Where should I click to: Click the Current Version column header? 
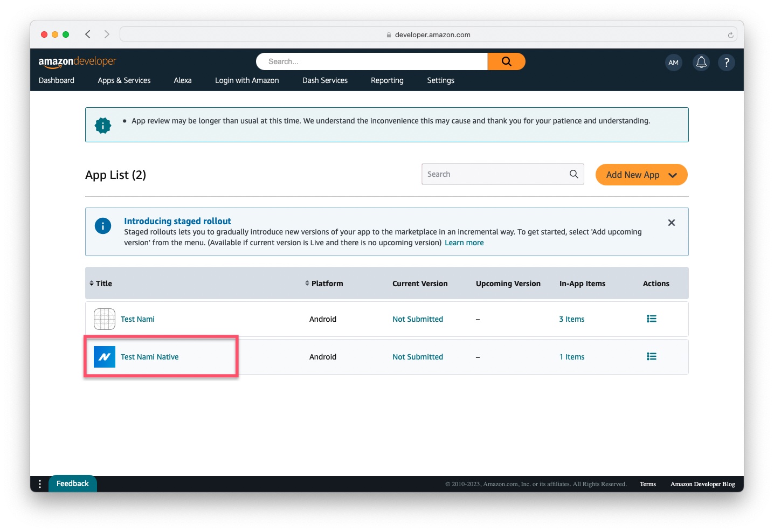(x=420, y=284)
